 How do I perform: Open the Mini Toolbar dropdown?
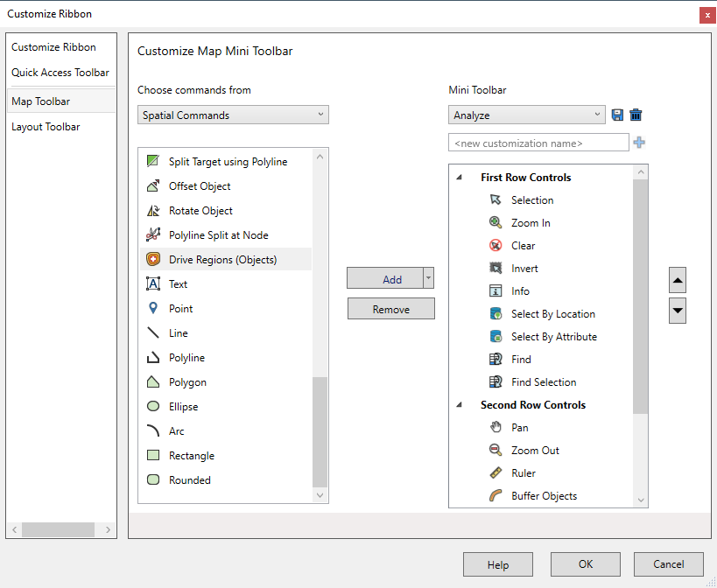click(525, 115)
